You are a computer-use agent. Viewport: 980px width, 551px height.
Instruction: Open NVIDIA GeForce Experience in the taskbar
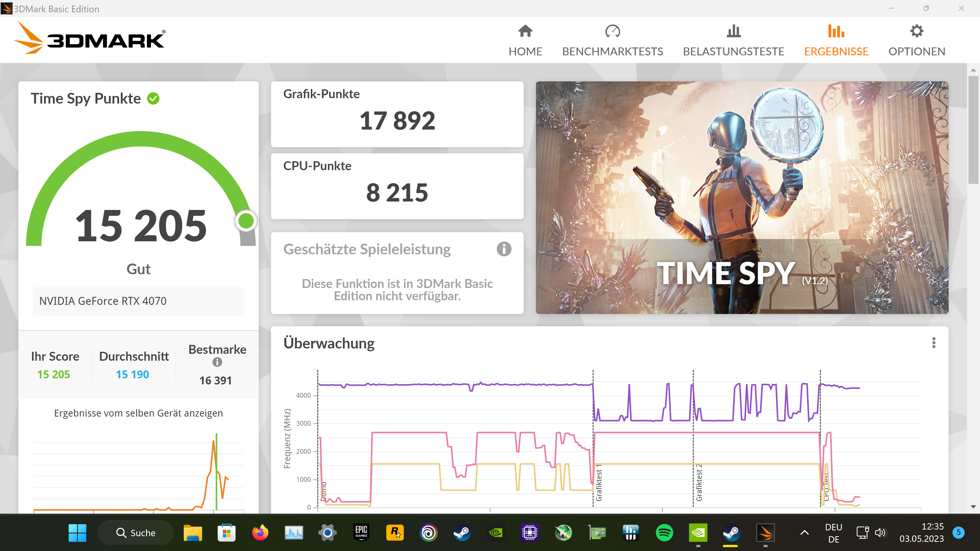coord(698,532)
